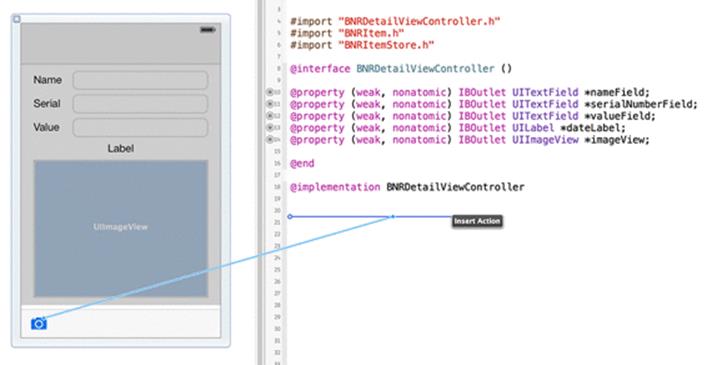Click the *serialNumberField property text
Viewport: 707px width, 365px height.
[641, 104]
